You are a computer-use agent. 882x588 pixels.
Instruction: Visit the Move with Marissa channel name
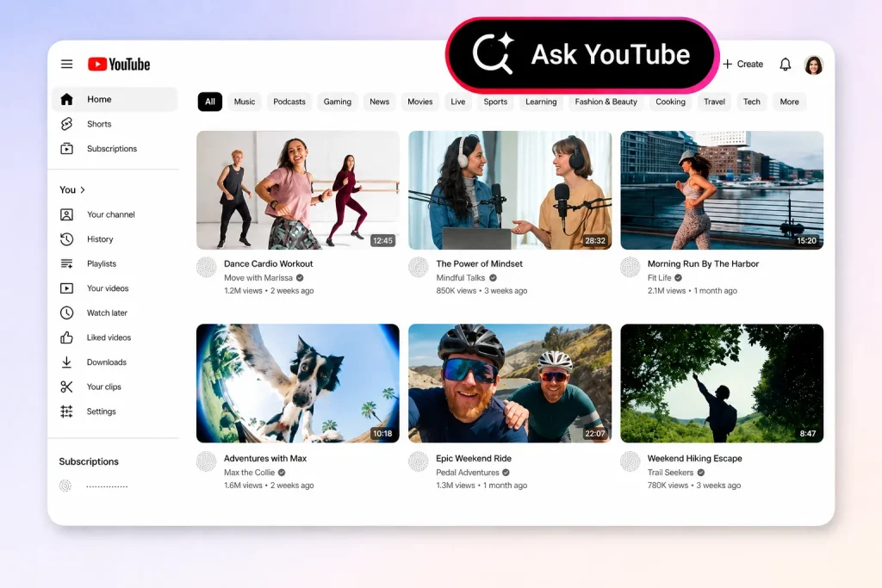point(258,278)
